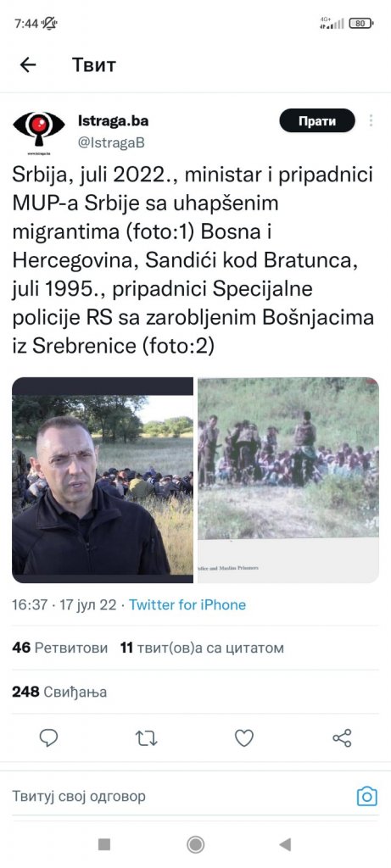This screenshot has width=391, height=868.
Task: View the 46 Ретвитови list
Action: point(60,648)
